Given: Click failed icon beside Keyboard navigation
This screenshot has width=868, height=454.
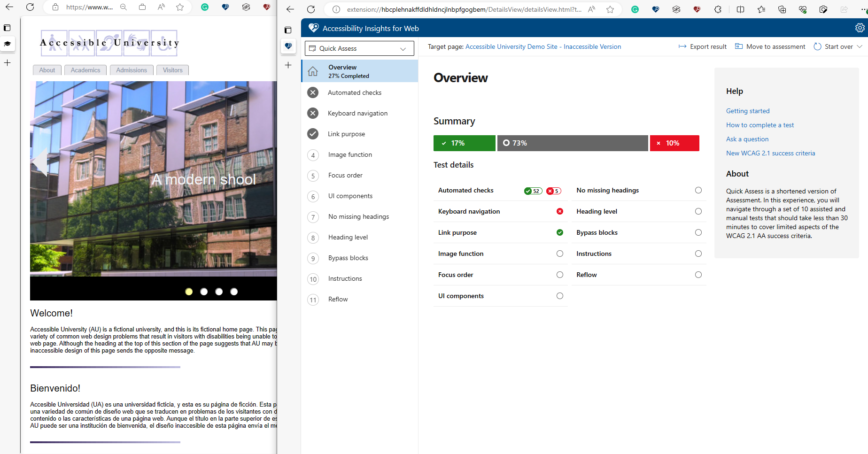Looking at the screenshot, I should pos(313,113).
